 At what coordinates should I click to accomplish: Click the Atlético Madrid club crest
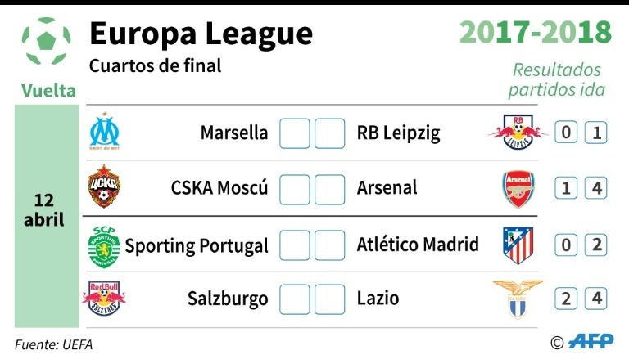click(x=518, y=245)
